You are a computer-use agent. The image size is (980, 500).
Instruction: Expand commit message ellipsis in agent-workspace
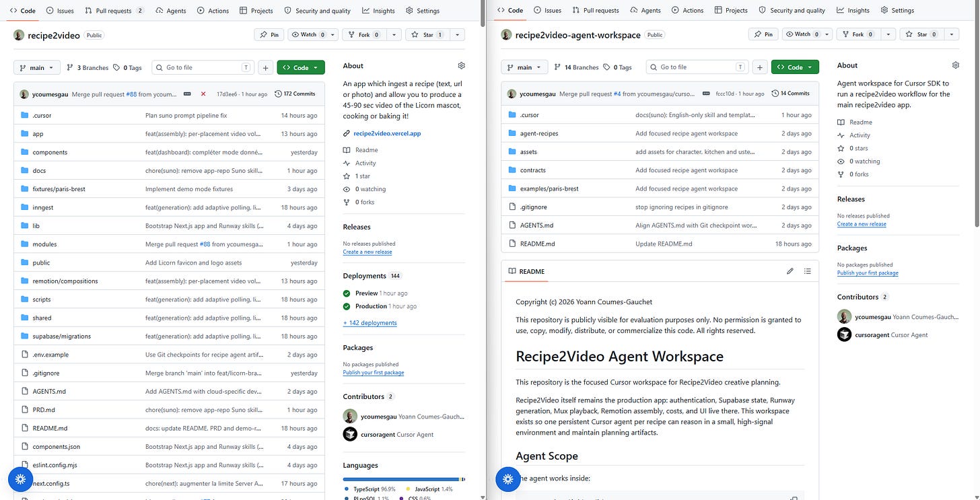(706, 94)
